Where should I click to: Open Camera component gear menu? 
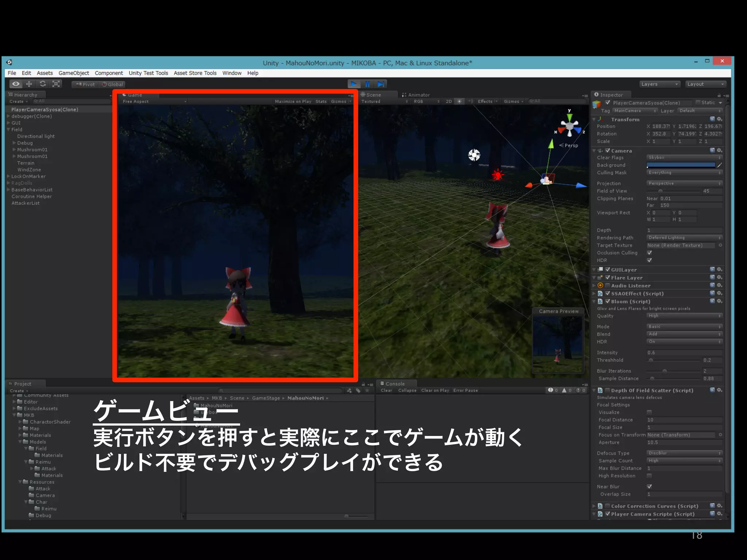719,150
